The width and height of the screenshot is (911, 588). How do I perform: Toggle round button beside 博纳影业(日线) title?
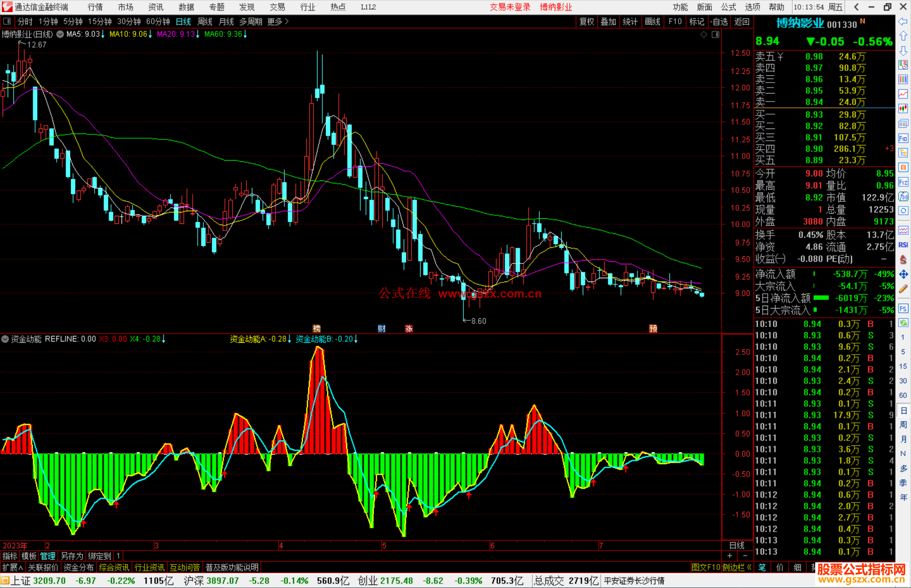tap(60, 34)
